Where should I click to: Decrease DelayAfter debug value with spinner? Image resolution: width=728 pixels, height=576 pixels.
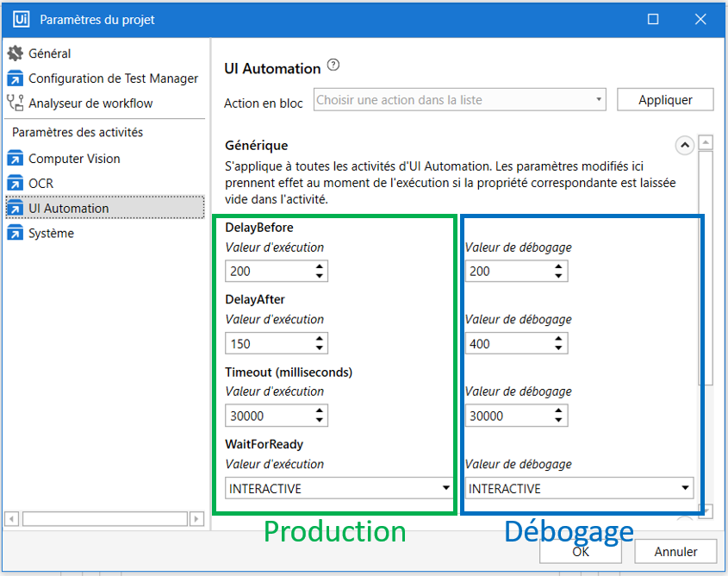[559, 348]
